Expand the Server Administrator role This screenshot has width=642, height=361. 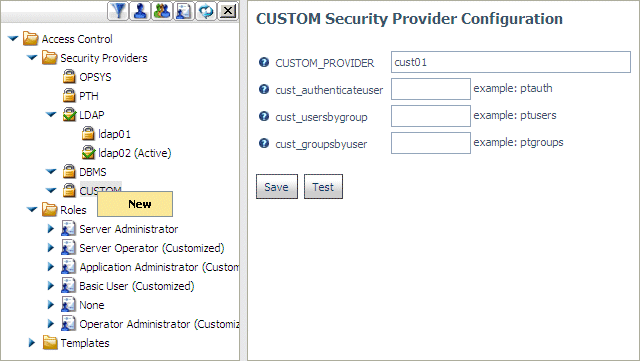(50, 229)
